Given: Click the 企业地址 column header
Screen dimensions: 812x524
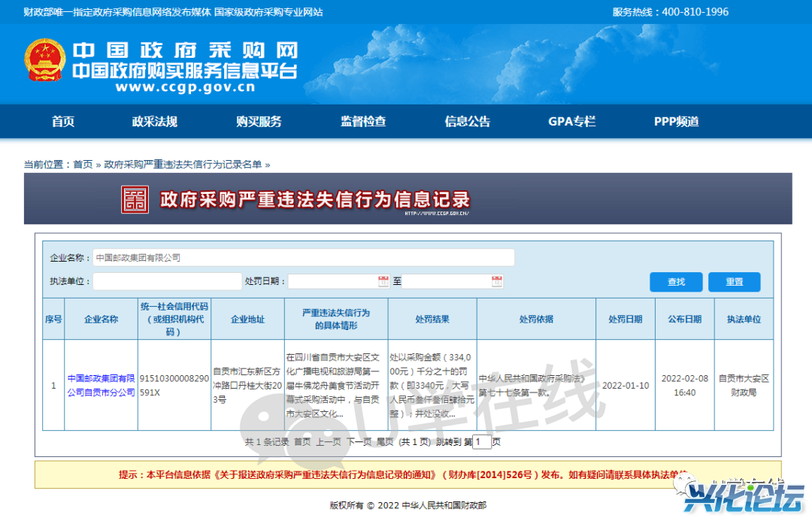Looking at the screenshot, I should click(x=247, y=319).
